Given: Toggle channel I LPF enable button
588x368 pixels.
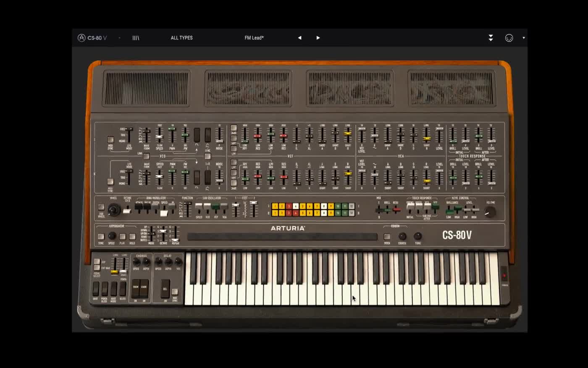Looking at the screenshot, I should pos(234,149).
